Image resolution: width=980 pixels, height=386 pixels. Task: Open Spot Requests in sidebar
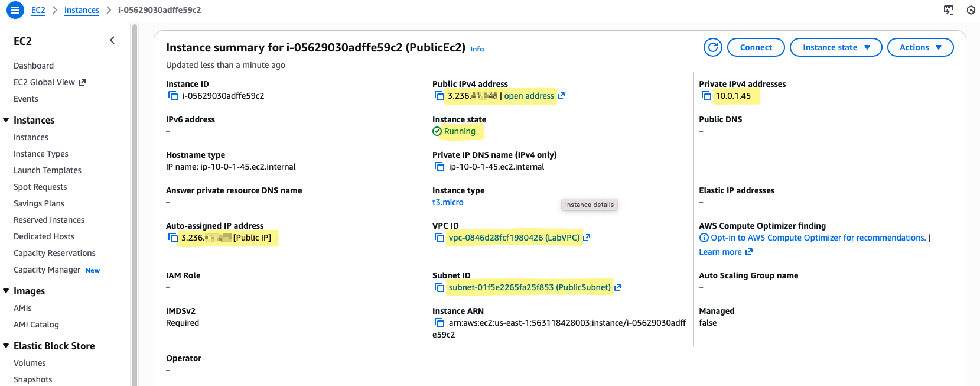40,187
